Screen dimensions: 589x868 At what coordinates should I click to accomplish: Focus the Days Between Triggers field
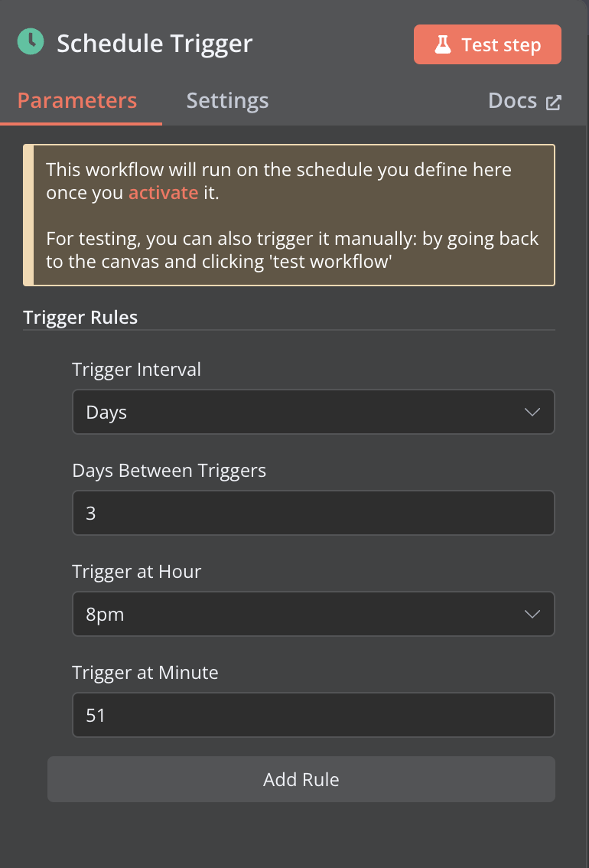tap(313, 513)
